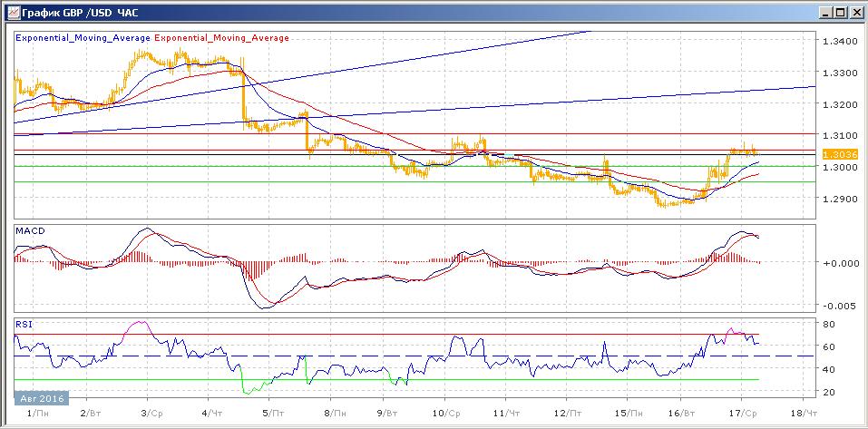Select the 15/Пн date on time axis
Image resolution: width=868 pixels, height=429 pixels.
tap(630, 414)
